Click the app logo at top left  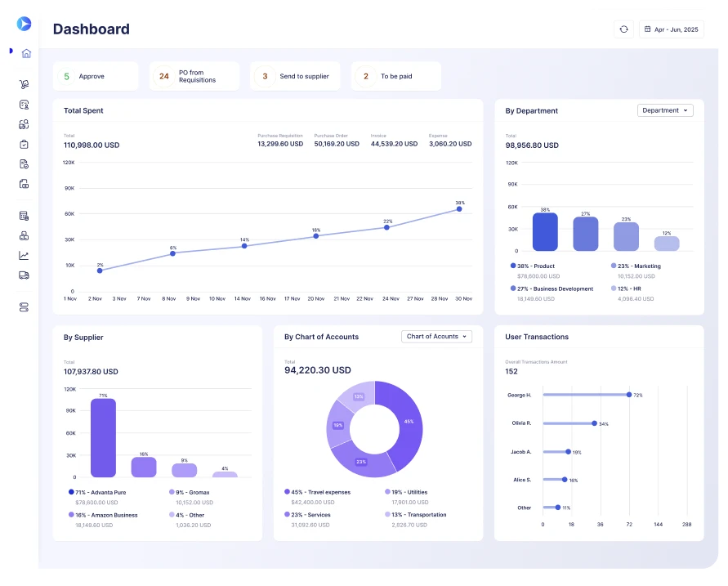(x=24, y=24)
